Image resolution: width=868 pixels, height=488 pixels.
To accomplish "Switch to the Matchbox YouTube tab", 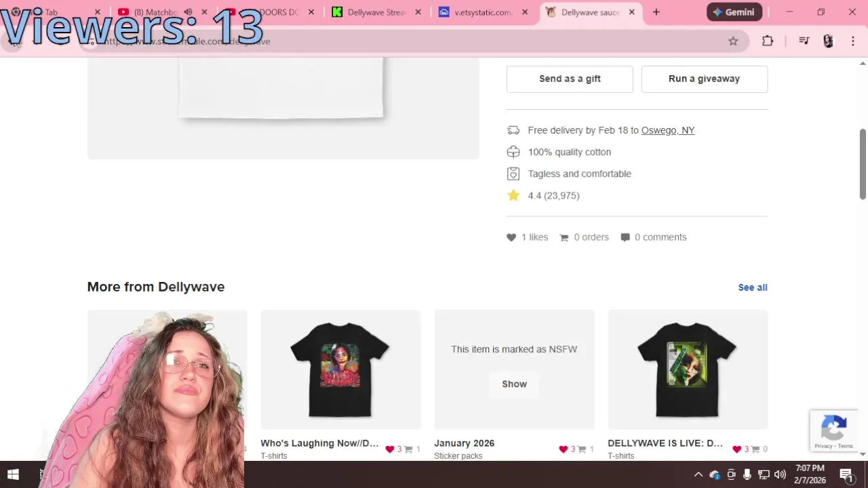I will tap(155, 12).
